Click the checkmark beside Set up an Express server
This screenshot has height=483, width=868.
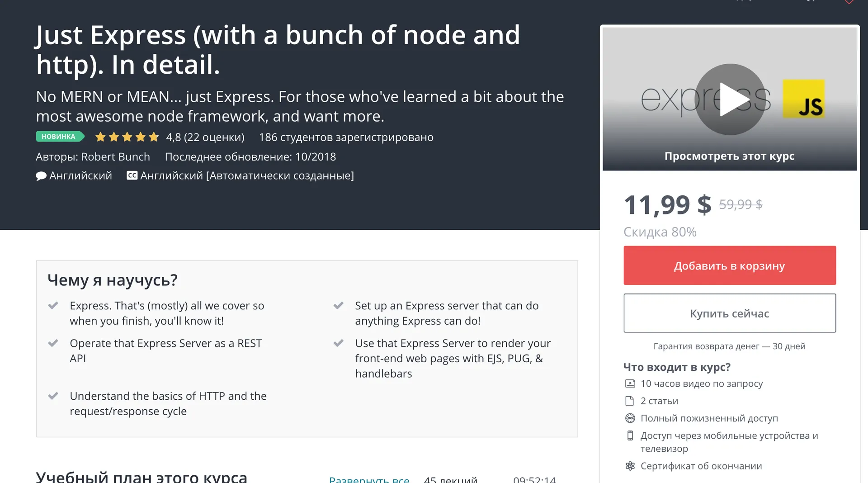pyautogui.click(x=339, y=306)
